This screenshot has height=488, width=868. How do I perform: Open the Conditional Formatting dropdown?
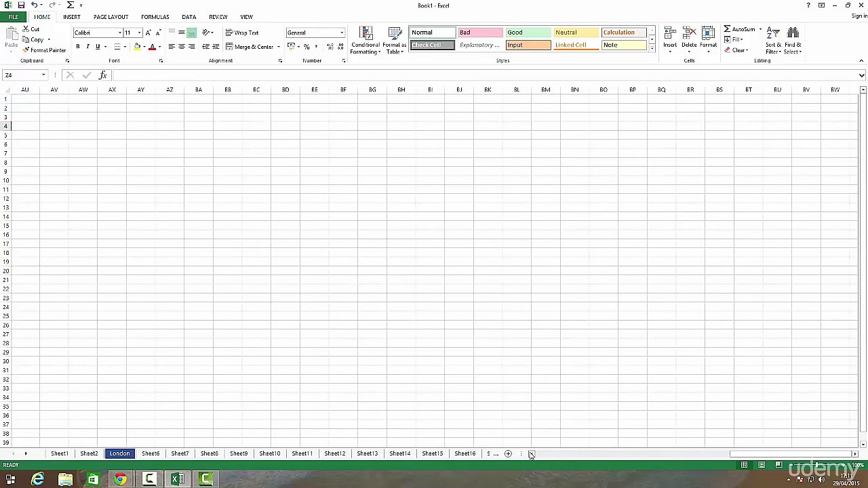tap(366, 41)
